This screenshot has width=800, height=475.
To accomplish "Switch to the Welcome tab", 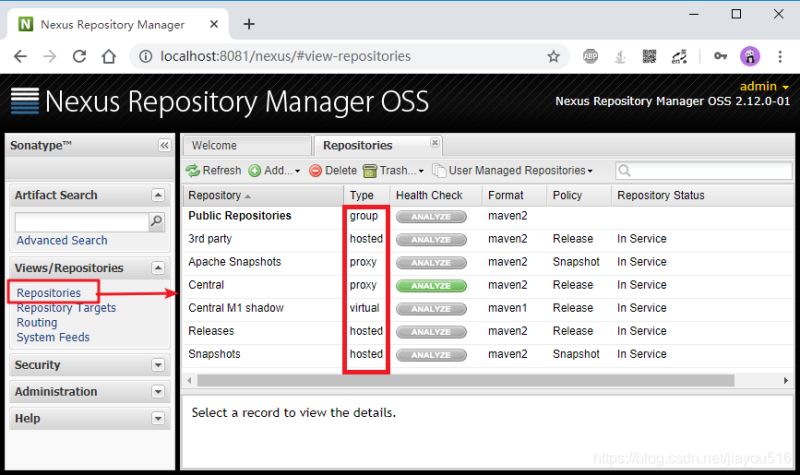I will pos(247,145).
